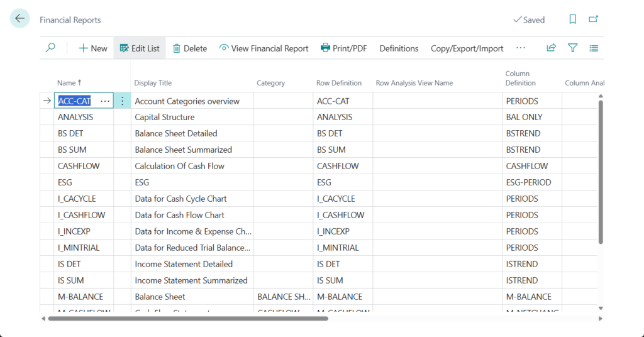
Task: Open the Copy/Export/Import menu
Action: [467, 48]
